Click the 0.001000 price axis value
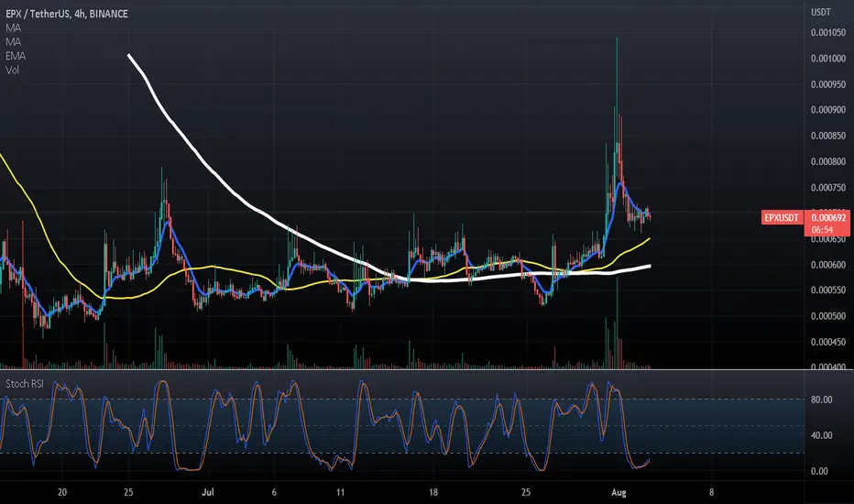This screenshot has height=504, width=854. 828,59
